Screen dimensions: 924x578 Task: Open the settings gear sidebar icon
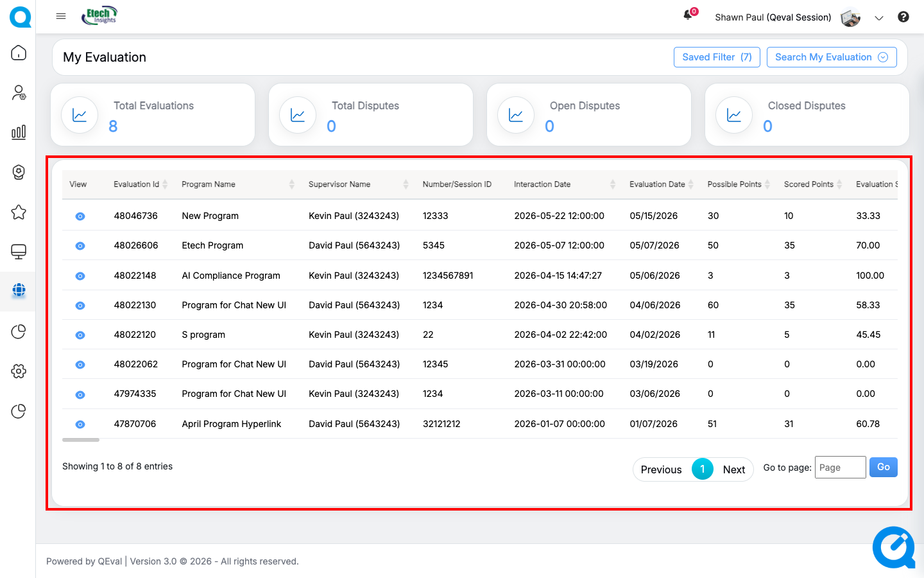pyautogui.click(x=19, y=371)
